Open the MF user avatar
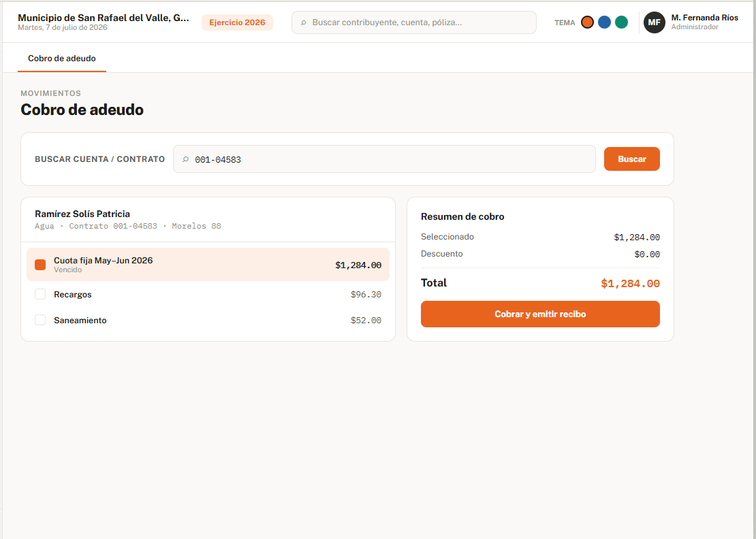The height and width of the screenshot is (539, 756). tap(655, 22)
